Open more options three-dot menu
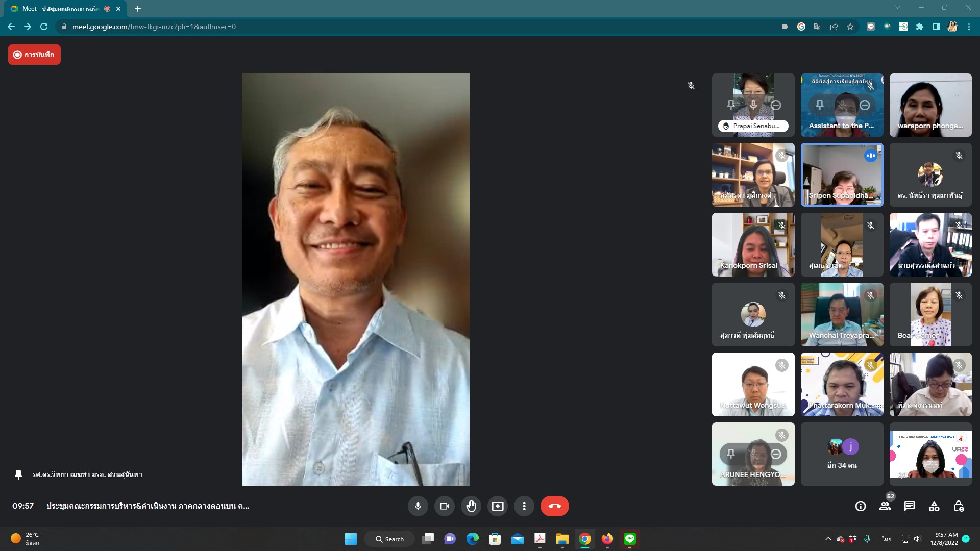980x551 pixels. pyautogui.click(x=524, y=506)
